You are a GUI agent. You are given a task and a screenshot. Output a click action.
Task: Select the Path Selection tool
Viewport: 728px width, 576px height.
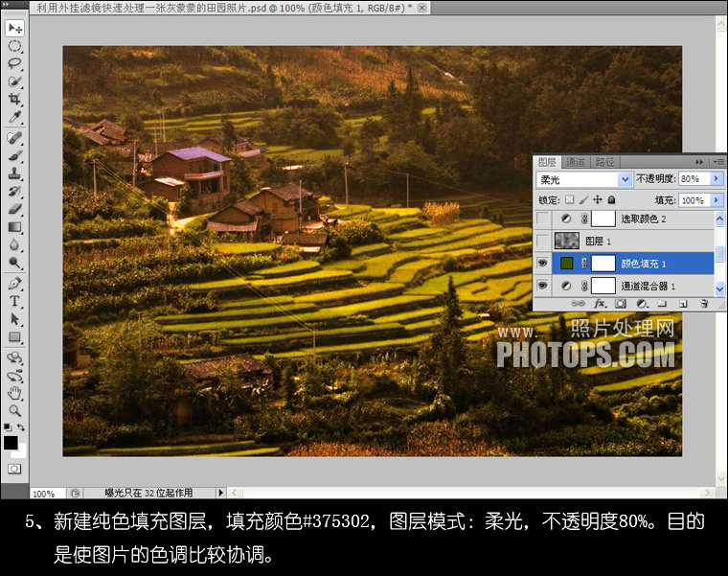pos(15,319)
